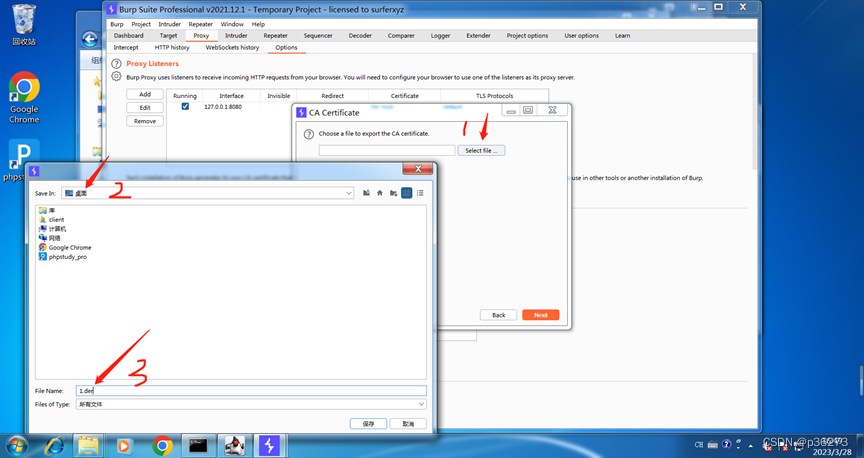Viewport: 864px width, 458px height.
Task: Select phpstudy_pro entry in file list
Action: point(63,257)
